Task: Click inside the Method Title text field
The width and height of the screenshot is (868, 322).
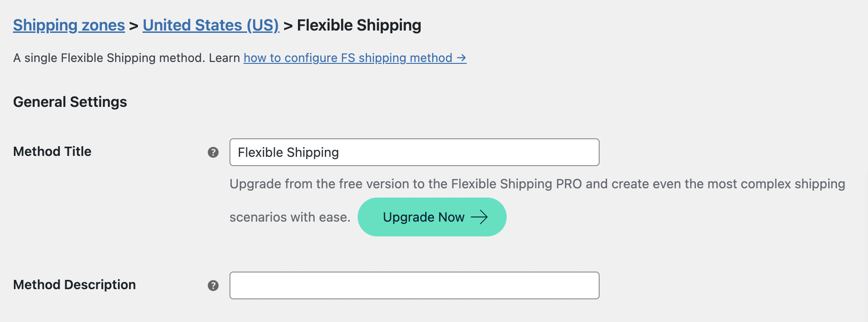Action: point(414,152)
